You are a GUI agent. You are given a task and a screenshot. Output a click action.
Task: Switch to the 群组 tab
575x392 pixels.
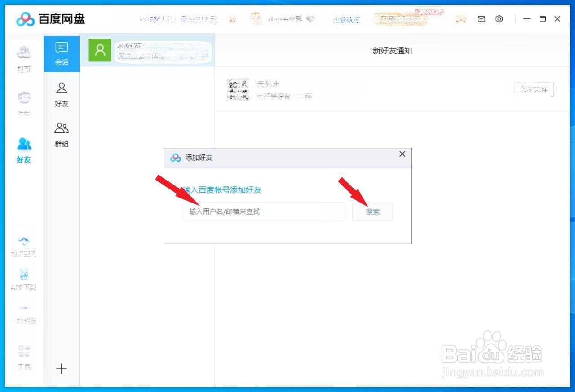61,134
